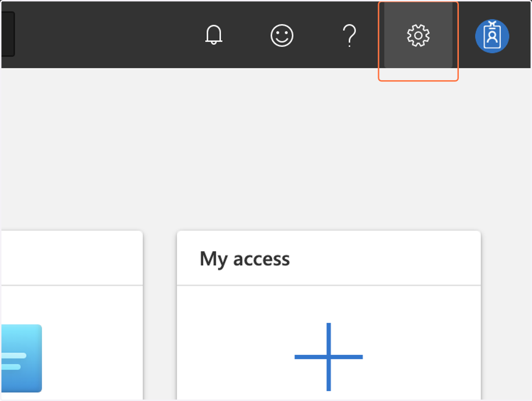Viewport: 532px width, 401px height.
Task: Click the dark search field
Action: (x=8, y=34)
